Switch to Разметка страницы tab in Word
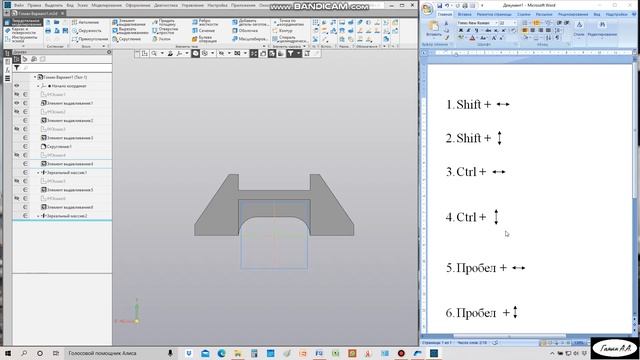The image size is (640, 360). click(494, 14)
